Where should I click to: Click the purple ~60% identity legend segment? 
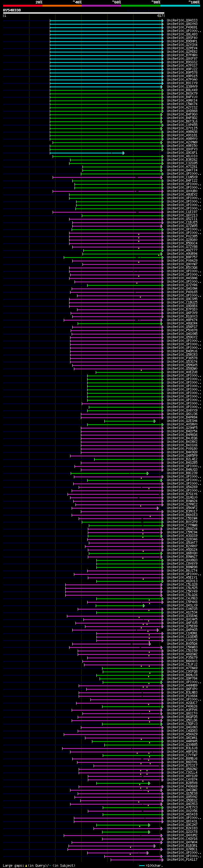(101, 6)
